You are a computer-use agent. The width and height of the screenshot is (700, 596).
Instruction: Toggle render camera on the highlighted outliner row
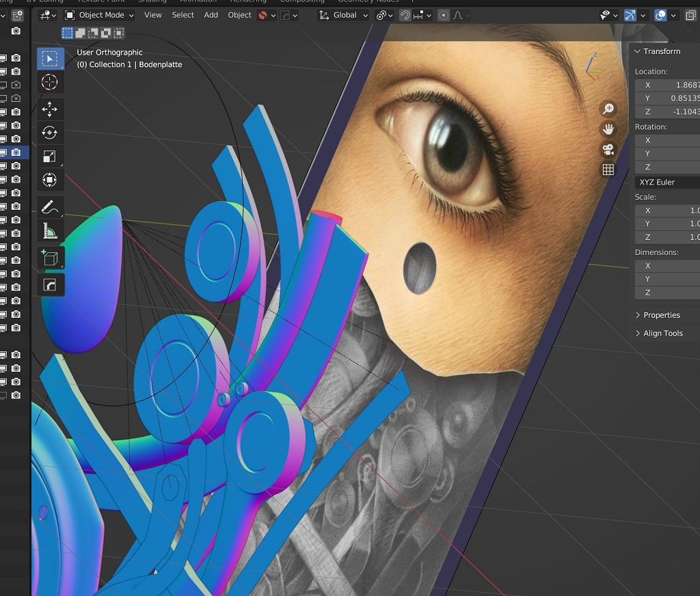click(16, 152)
